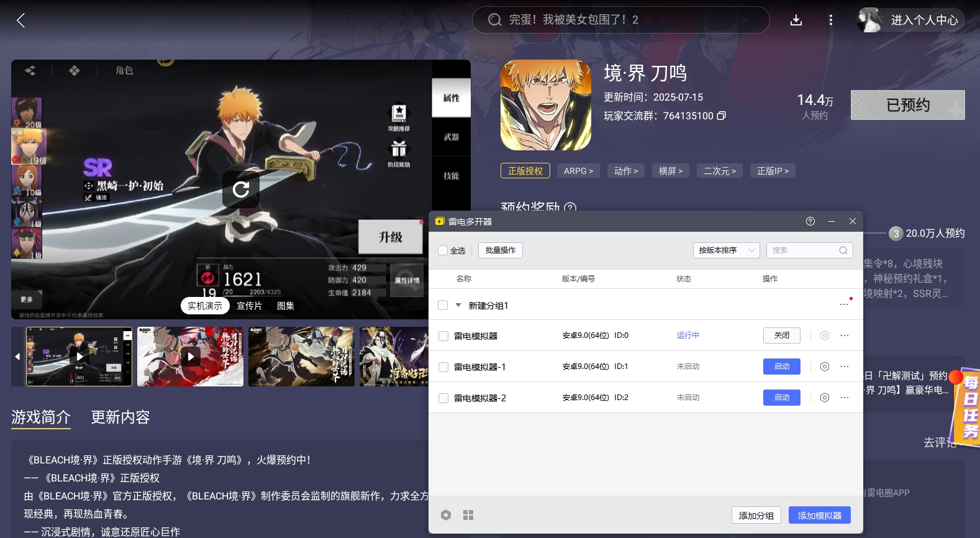Copy the player group number 764135100
Viewport: 980px width, 538px height.
coord(721,116)
